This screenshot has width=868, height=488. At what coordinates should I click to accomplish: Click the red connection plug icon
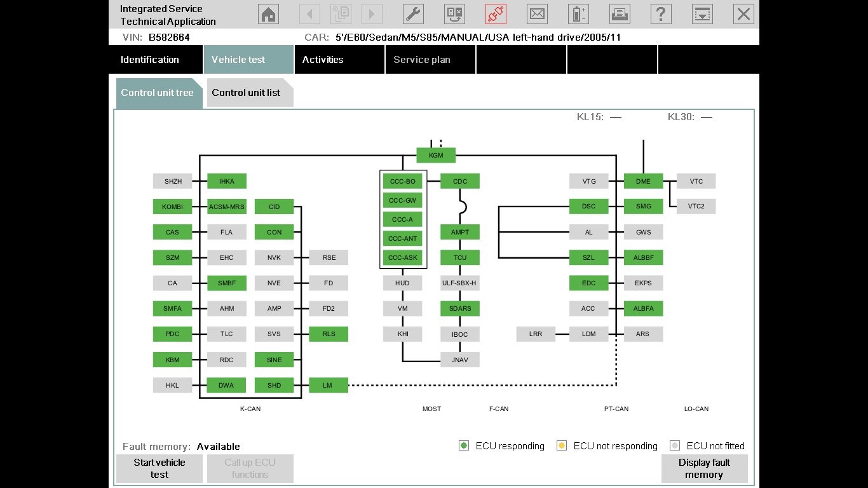pyautogui.click(x=496, y=14)
